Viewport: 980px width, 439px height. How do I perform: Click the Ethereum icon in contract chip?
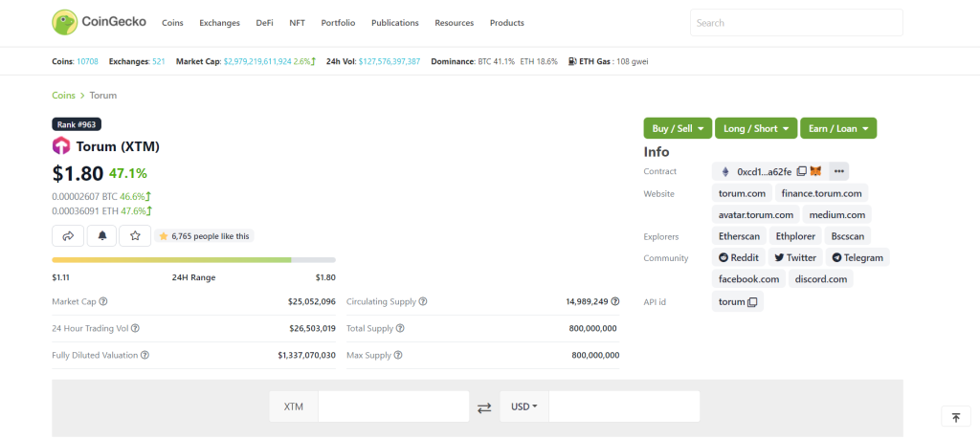725,171
